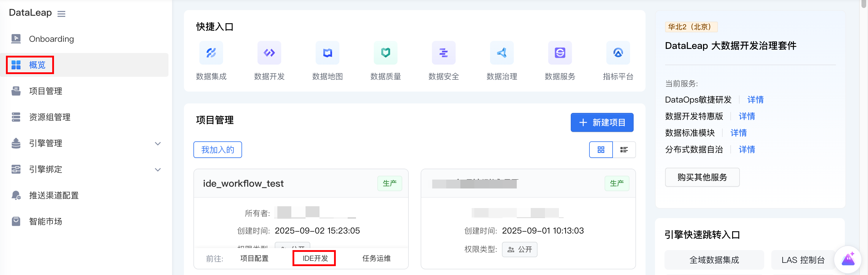Click the 华北2（北京）region tag
Screen dimensions: 868x275
click(691, 27)
